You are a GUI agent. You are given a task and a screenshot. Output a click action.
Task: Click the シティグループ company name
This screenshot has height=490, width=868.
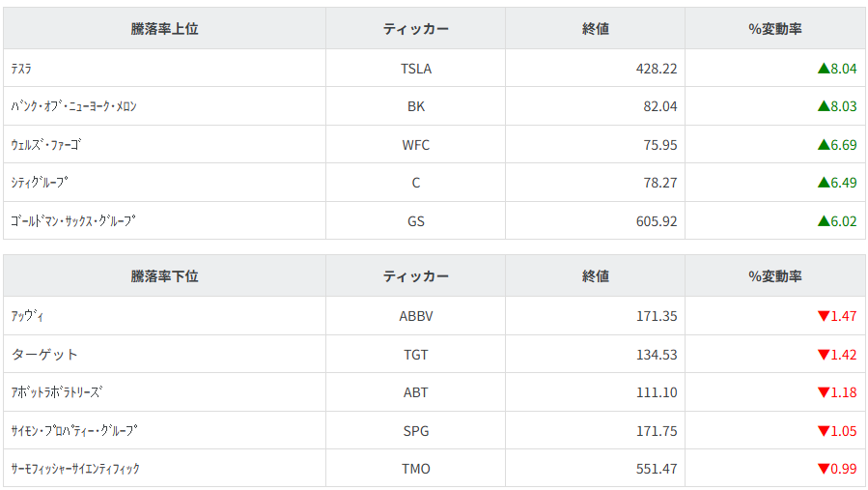pos(41,183)
